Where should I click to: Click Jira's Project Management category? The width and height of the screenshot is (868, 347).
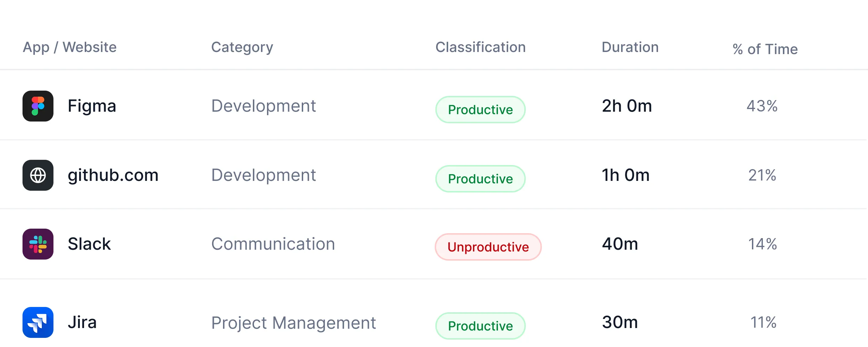(293, 323)
